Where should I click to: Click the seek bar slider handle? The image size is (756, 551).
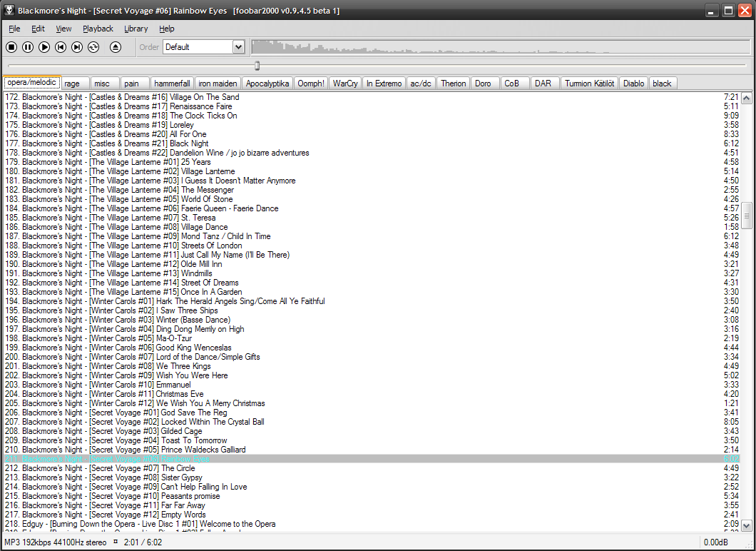click(x=257, y=66)
